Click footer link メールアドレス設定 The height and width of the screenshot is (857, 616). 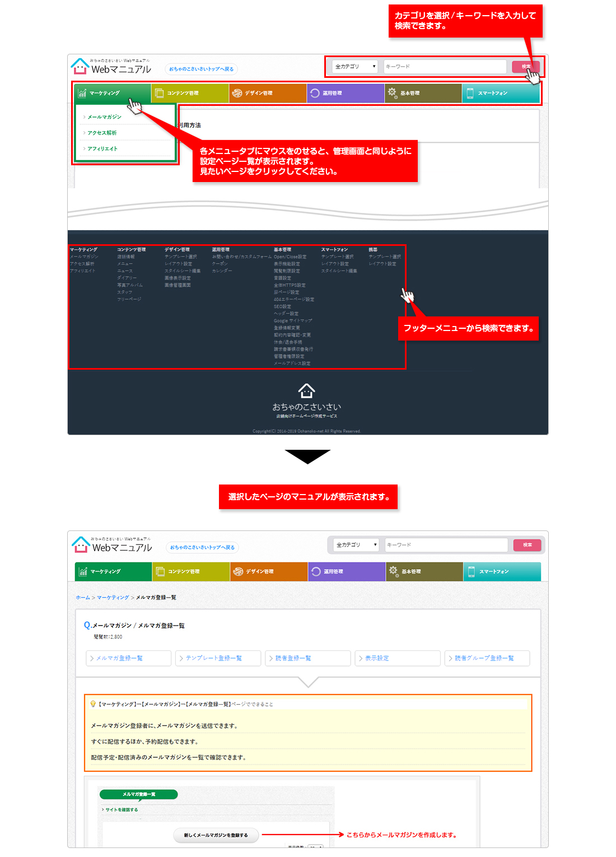[x=292, y=364]
